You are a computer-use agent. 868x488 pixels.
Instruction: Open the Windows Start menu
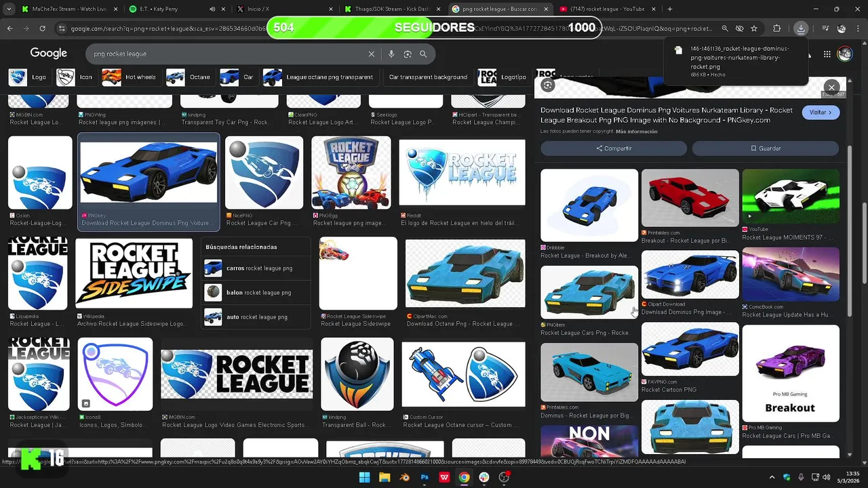click(364, 477)
